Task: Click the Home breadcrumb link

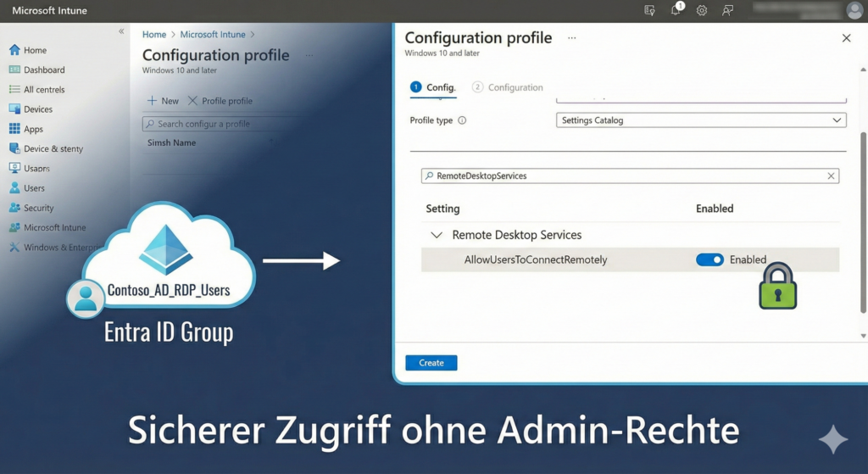Action: (x=154, y=35)
